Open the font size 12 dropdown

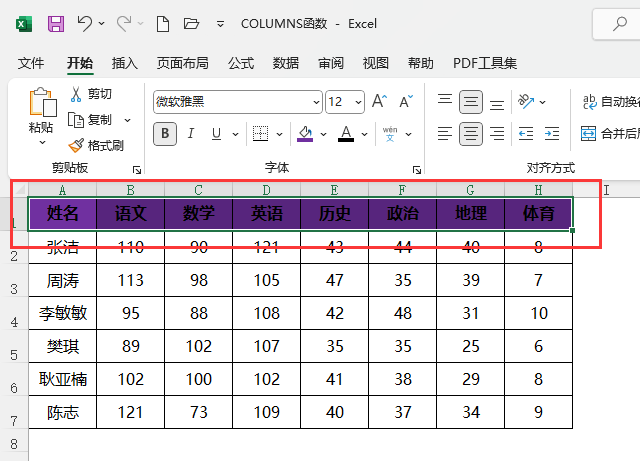358,102
